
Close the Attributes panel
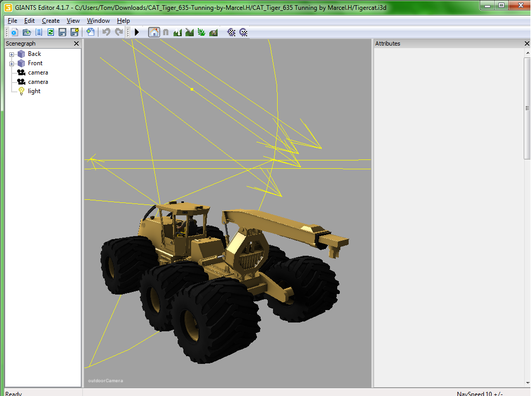pyautogui.click(x=527, y=43)
